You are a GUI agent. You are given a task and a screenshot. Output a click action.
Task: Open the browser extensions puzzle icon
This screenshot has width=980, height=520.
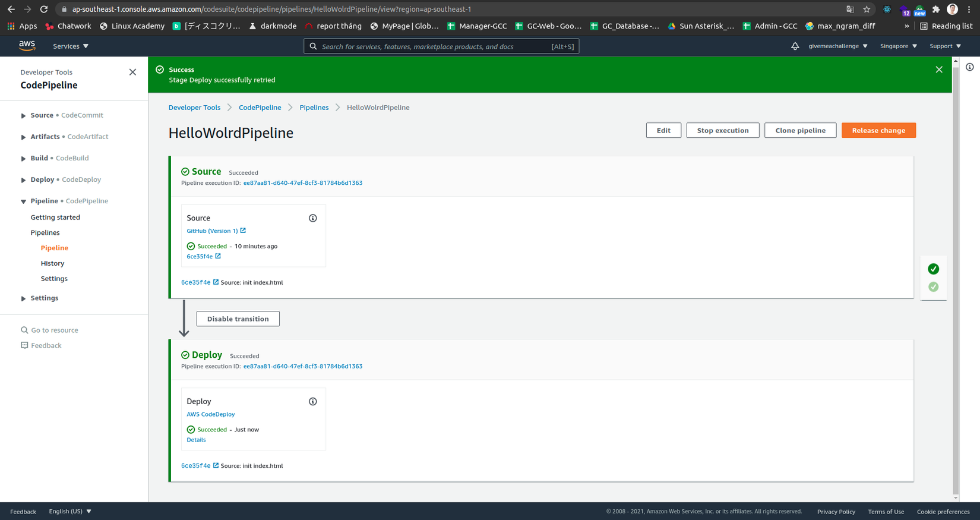click(x=936, y=9)
